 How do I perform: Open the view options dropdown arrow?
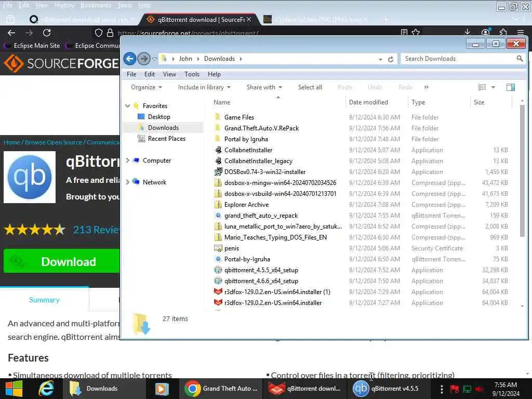(x=493, y=87)
